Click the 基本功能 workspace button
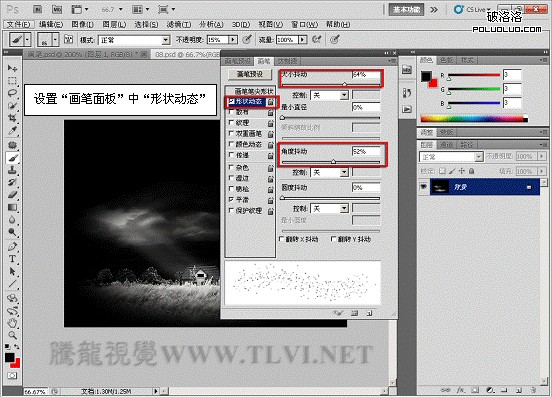552x397 pixels. [406, 10]
